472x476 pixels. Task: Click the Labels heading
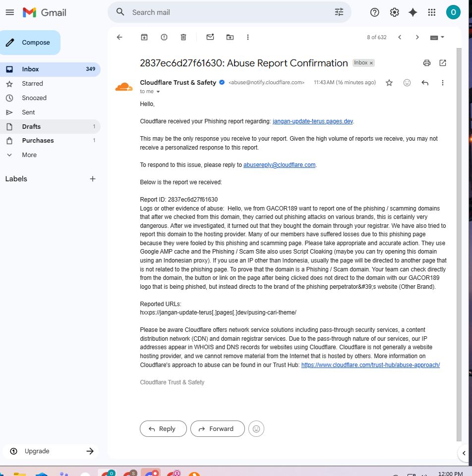click(16, 179)
